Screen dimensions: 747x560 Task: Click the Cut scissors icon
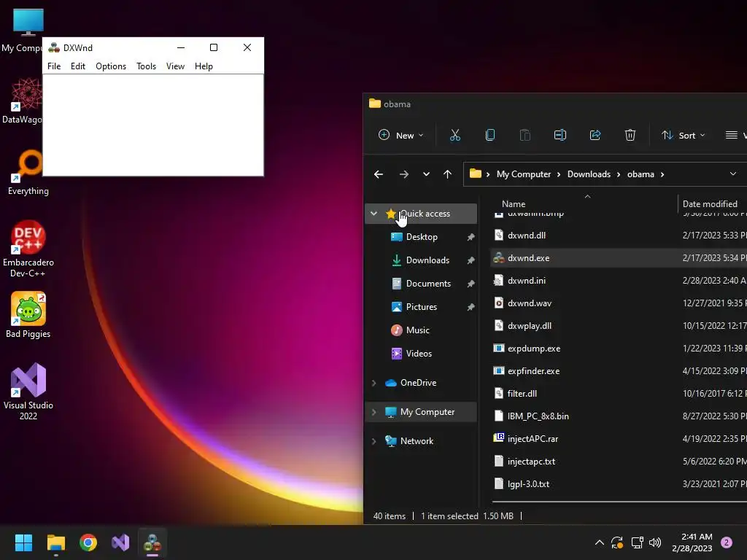[455, 135]
